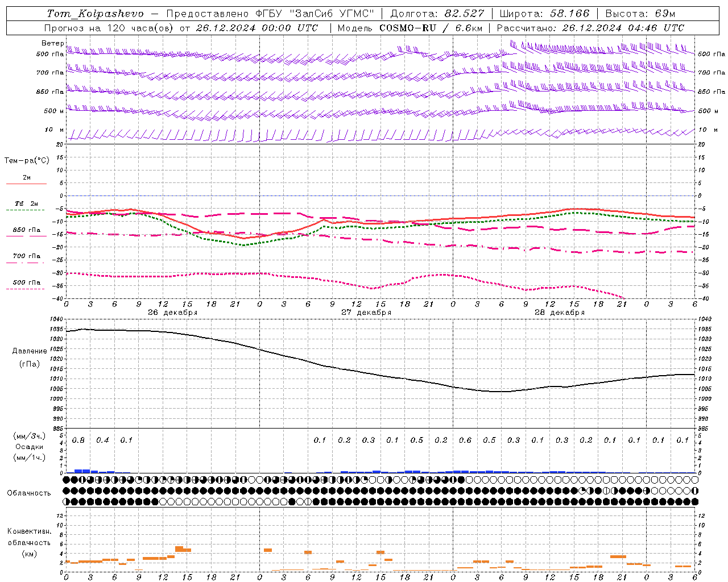Click the '0.4' precipitation value
The width and height of the screenshot is (728, 582).
pyautogui.click(x=102, y=440)
